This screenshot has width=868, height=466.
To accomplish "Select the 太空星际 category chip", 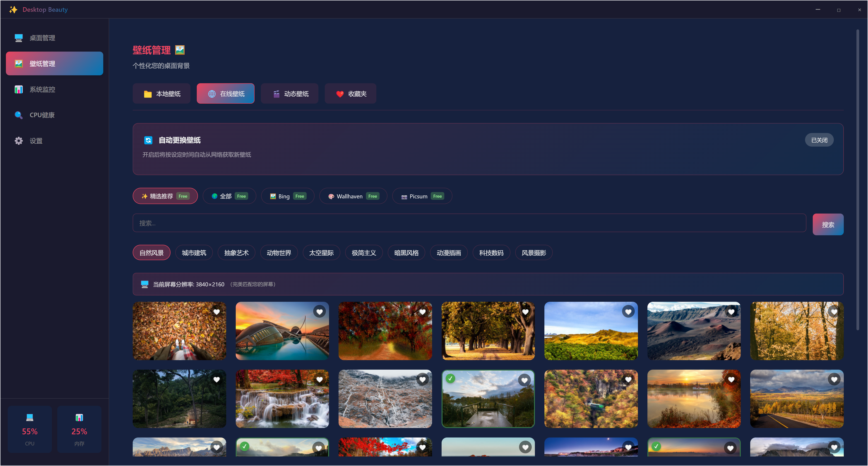I will click(x=321, y=252).
